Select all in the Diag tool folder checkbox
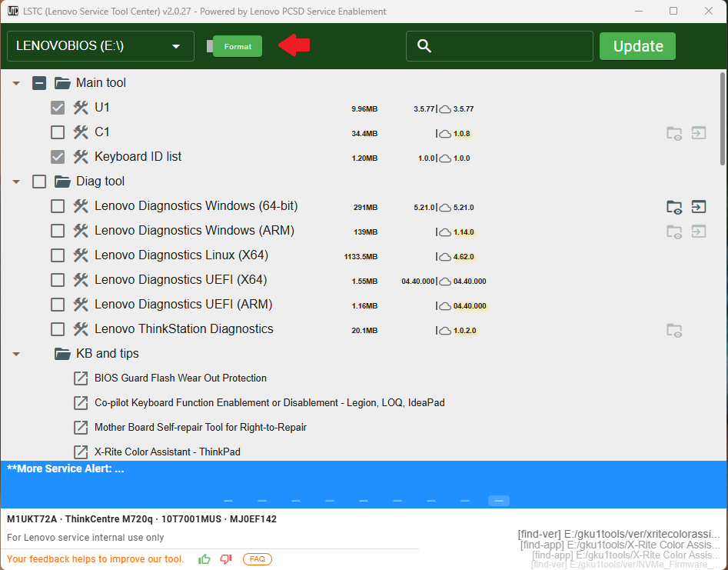This screenshot has height=570, width=728. (x=39, y=182)
